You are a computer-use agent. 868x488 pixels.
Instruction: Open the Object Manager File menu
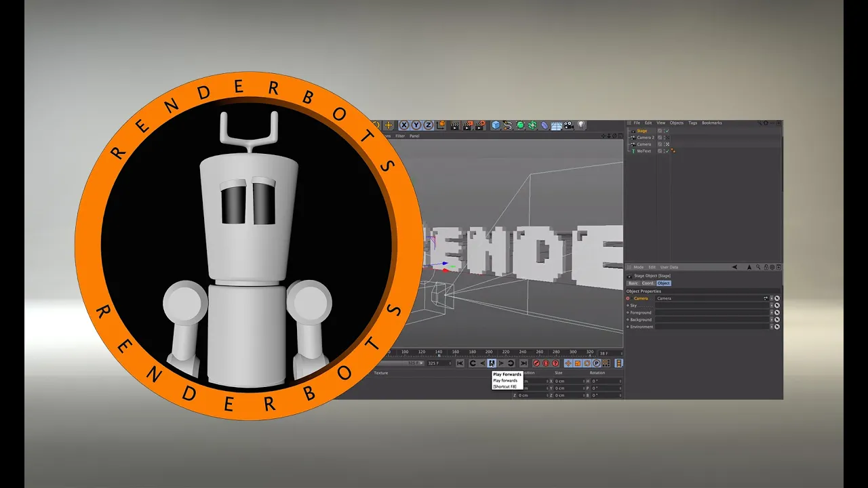637,123
